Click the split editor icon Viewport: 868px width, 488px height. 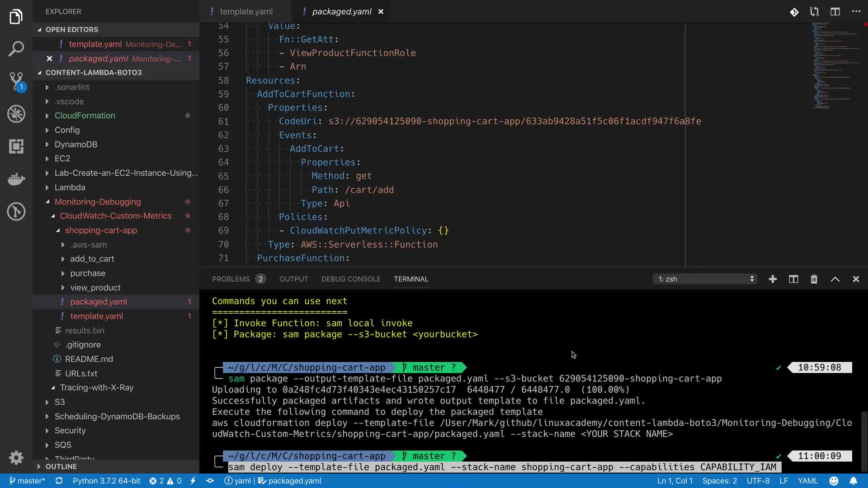pyautogui.click(x=835, y=12)
